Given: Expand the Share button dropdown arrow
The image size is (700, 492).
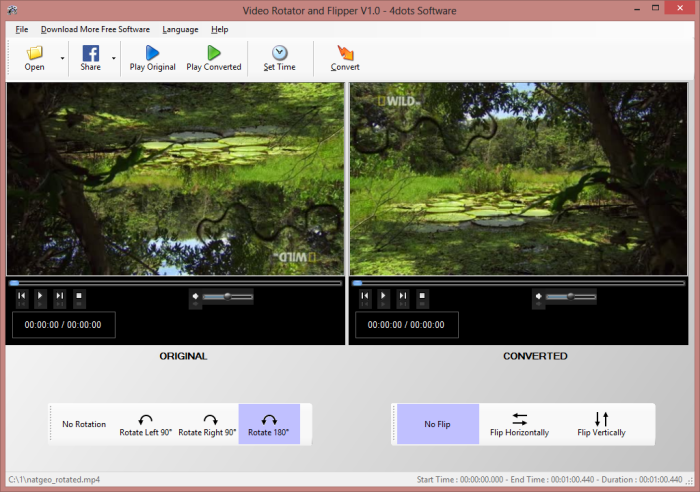Looking at the screenshot, I should point(113,58).
